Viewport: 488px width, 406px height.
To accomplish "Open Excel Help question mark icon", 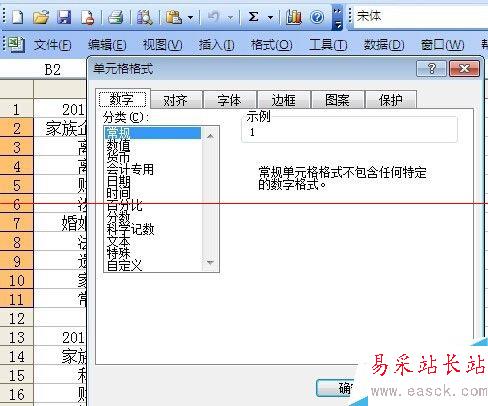I will pos(317,17).
